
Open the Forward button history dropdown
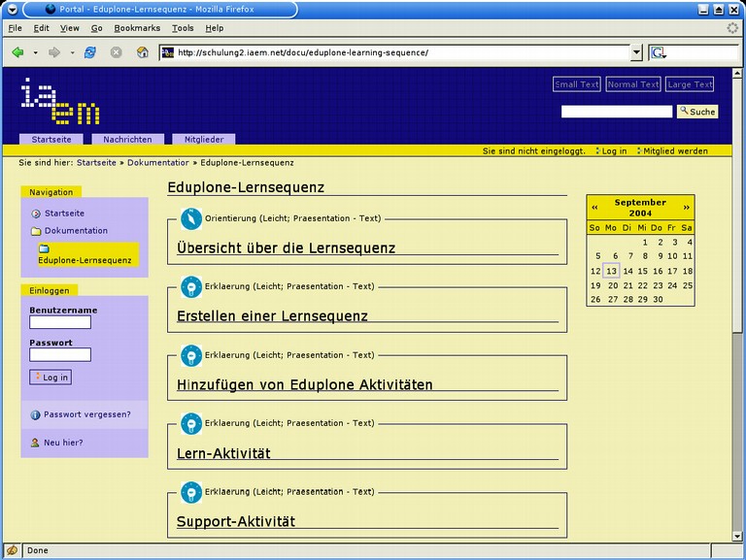[72, 52]
